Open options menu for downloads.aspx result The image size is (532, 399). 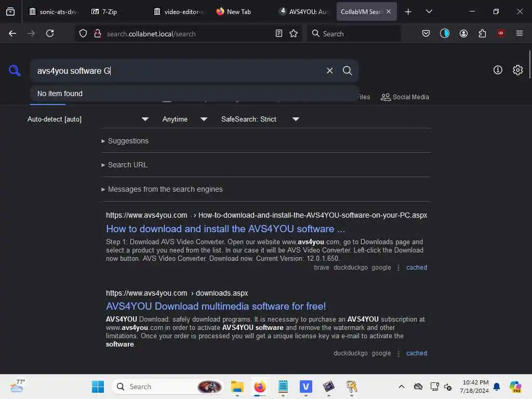(398, 353)
